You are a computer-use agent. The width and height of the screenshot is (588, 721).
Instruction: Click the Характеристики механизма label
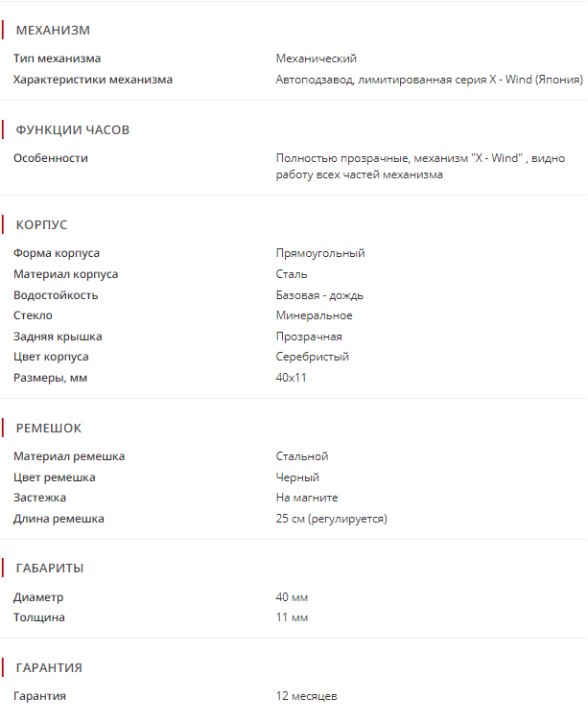[x=93, y=80]
